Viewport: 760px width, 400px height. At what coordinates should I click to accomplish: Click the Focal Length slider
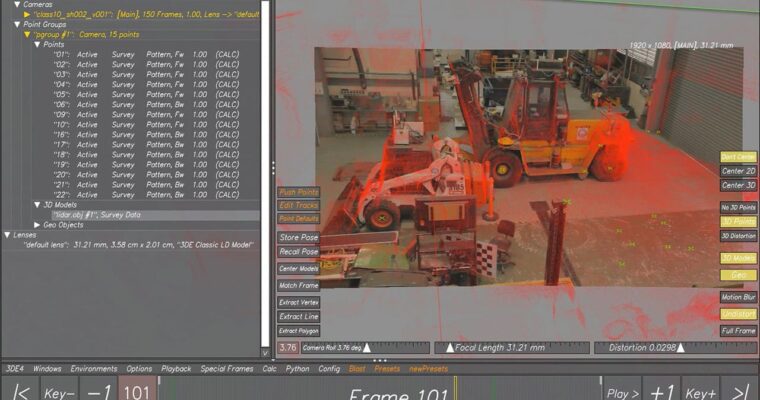[x=509, y=348]
